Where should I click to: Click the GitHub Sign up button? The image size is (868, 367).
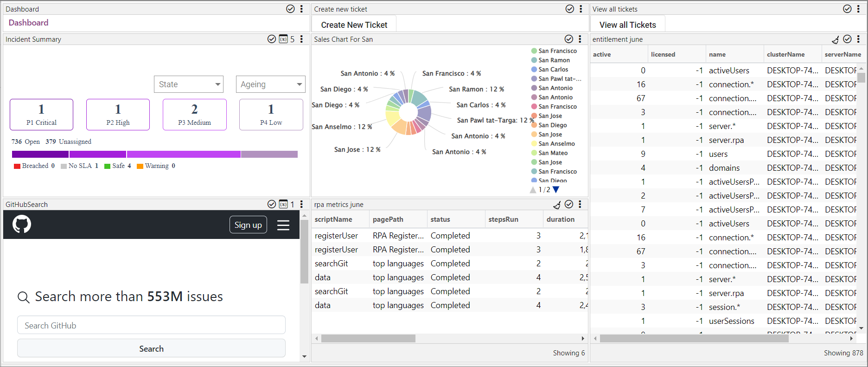(x=248, y=225)
